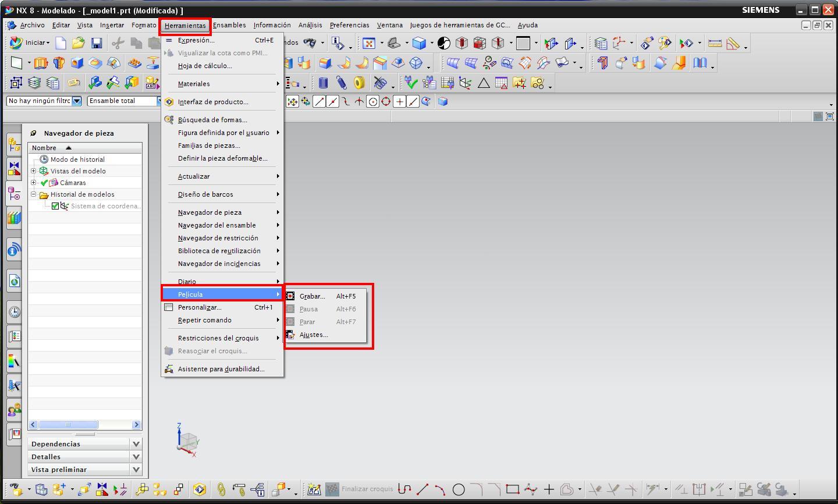Choose Ajustes in Película submenu
The height and width of the screenshot is (504, 838).
point(325,335)
